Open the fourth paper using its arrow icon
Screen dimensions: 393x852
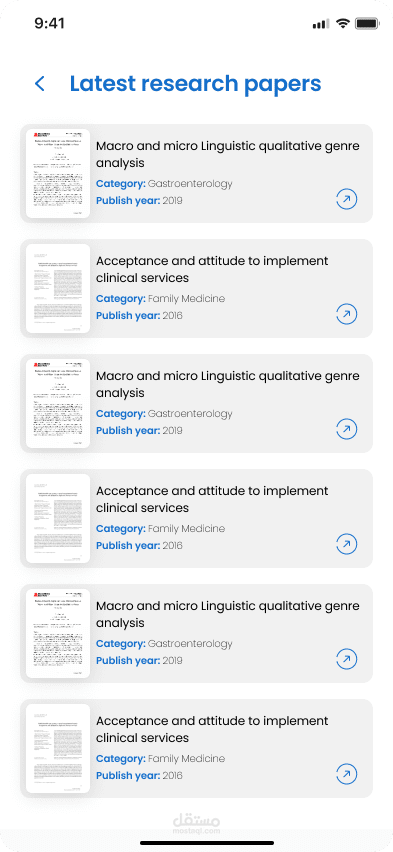[347, 544]
